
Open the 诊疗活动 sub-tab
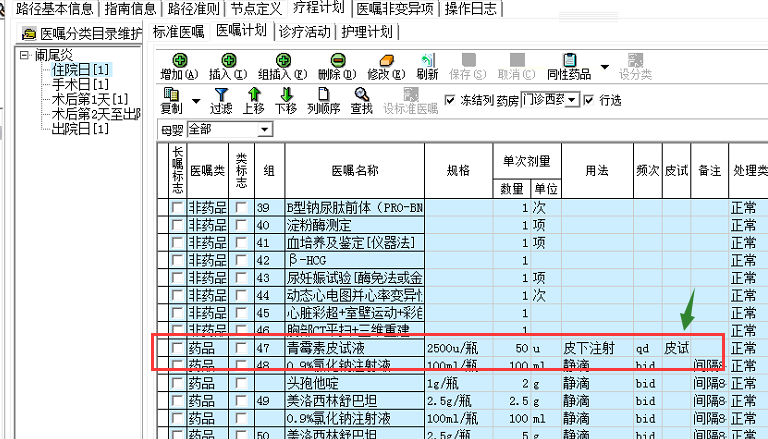coord(305,32)
